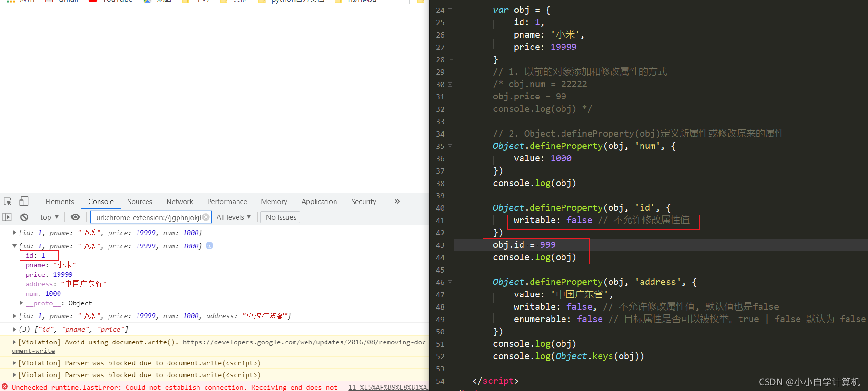Expand the first Parser was blocked violation

14,363
